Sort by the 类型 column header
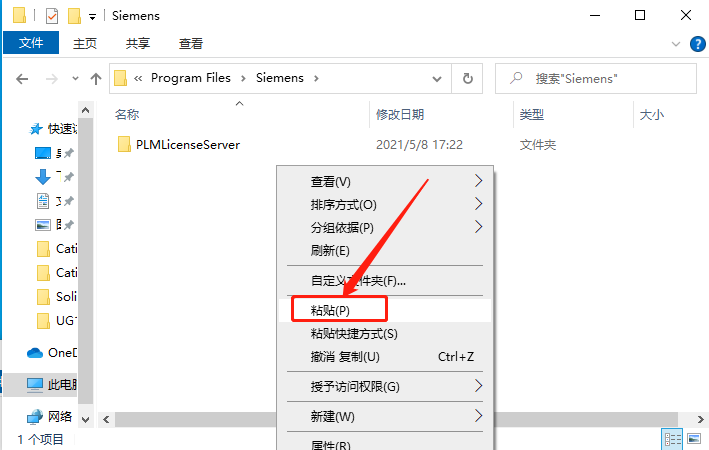Viewport: 709px width, 450px height. (531, 114)
